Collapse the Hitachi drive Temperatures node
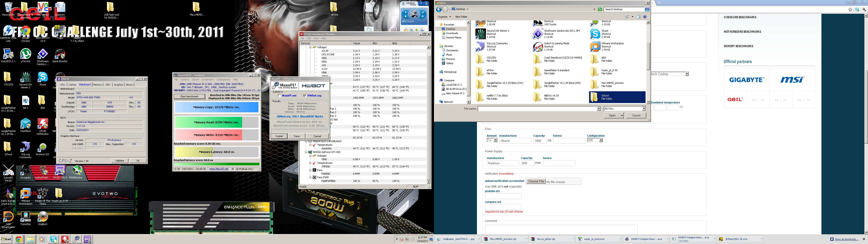868x244 pixels. (x=311, y=145)
